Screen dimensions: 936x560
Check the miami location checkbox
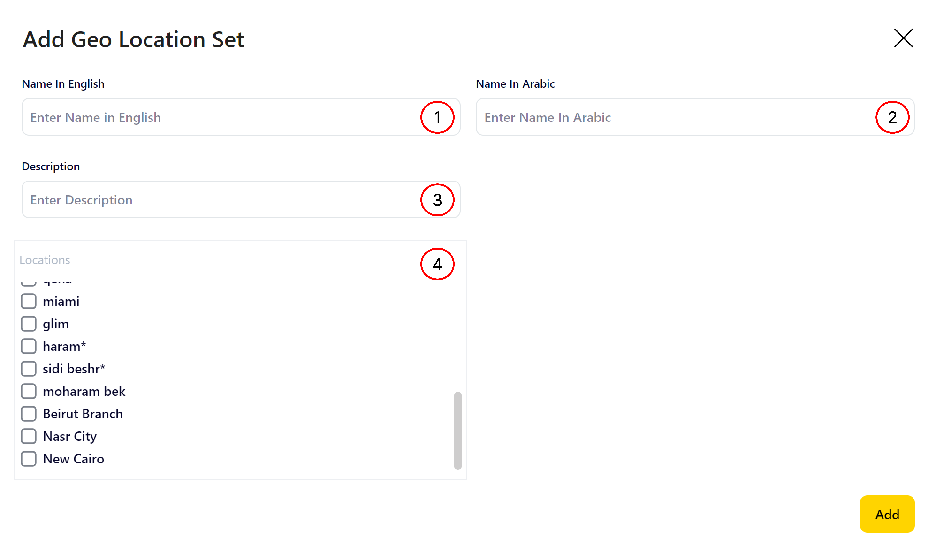(29, 301)
